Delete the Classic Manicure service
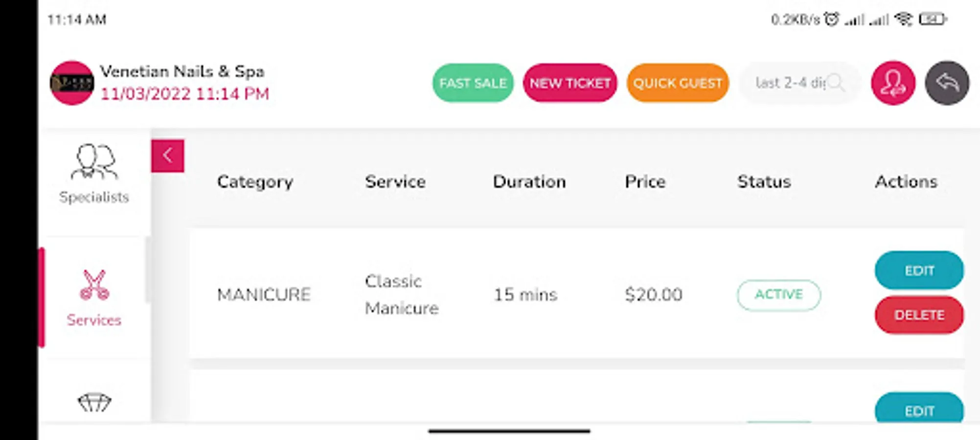Screen dimensions: 980x440 pyautogui.click(x=919, y=315)
